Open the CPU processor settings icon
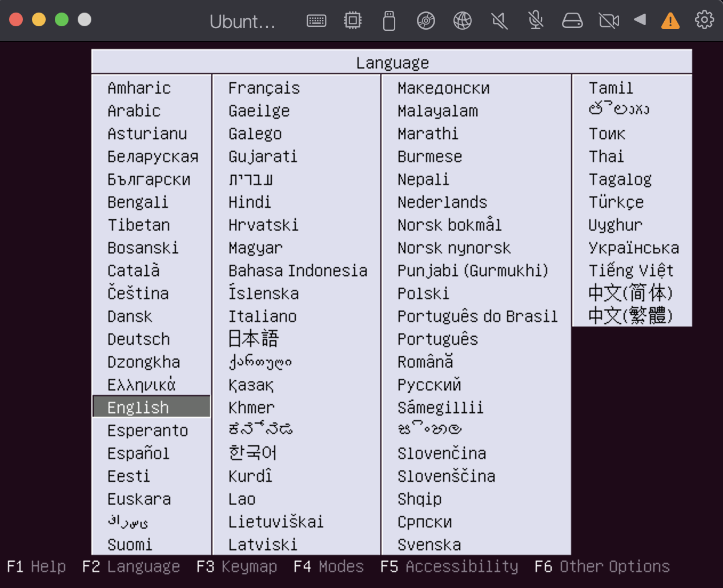 click(x=353, y=21)
